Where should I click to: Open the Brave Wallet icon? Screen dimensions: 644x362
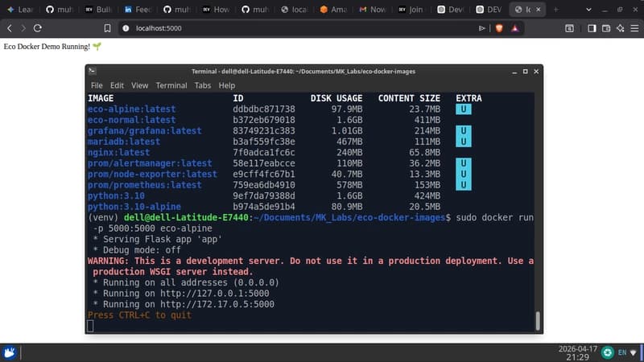(606, 28)
